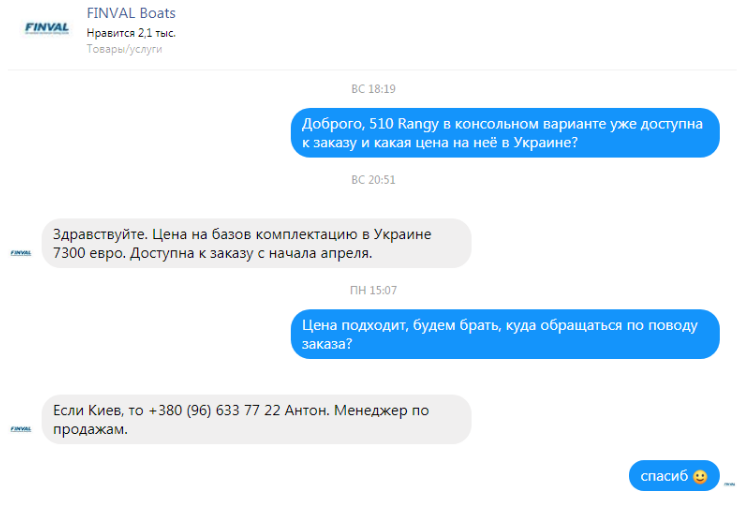Image resolution: width=746 pixels, height=506 pixels.
Task: Click the 'Нравится 2,1 тыс.' likes text
Action: point(131,33)
